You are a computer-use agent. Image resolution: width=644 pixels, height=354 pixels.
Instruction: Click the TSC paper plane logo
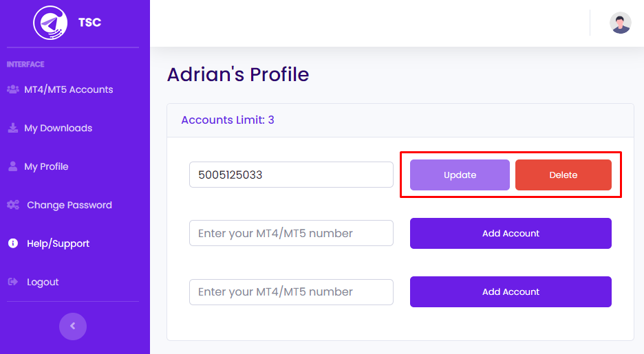(50, 23)
